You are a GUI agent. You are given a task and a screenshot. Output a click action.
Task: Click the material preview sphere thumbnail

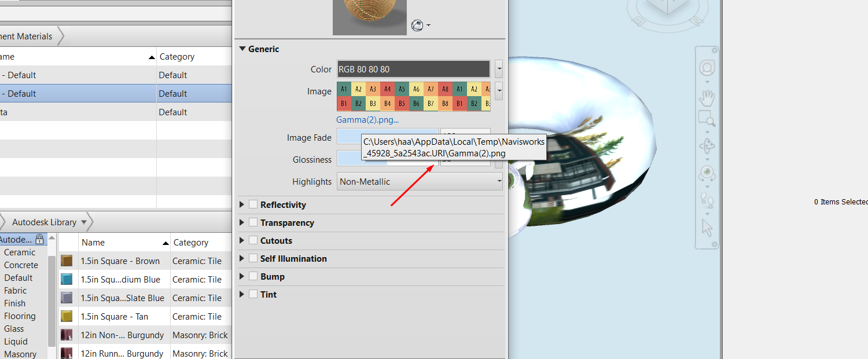pos(370,17)
